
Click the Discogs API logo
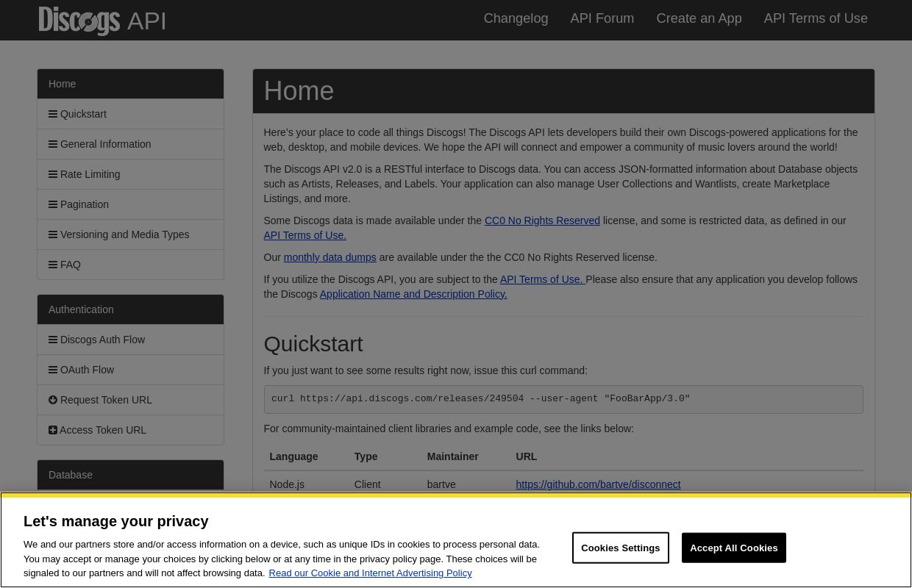pyautogui.click(x=102, y=21)
